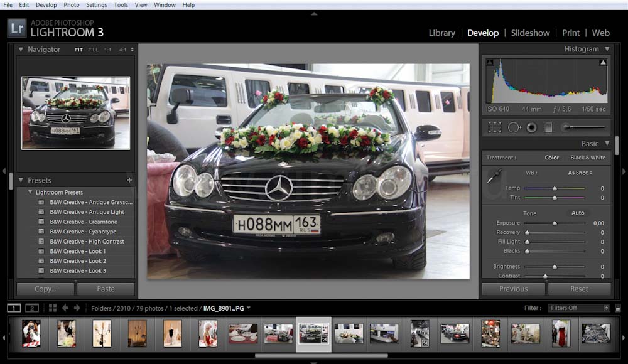
Task: Click the Navigator preview thumbnail
Action: coord(76,113)
